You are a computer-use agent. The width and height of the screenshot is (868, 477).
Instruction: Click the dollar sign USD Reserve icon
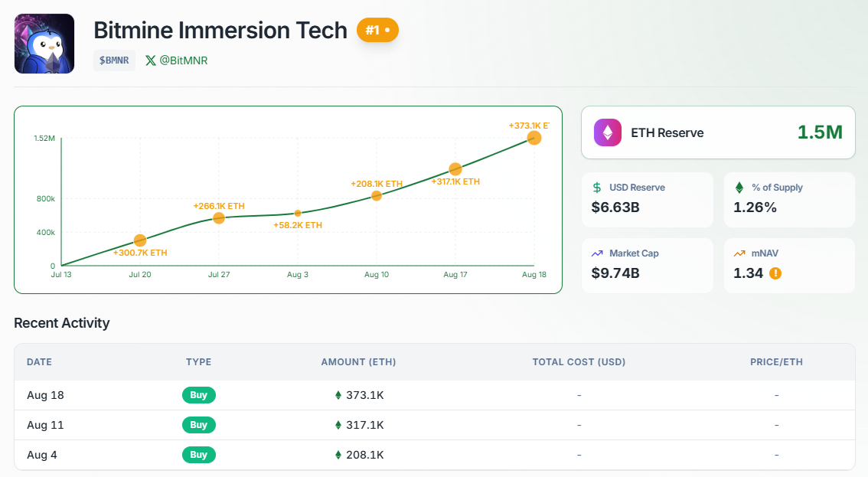pyautogui.click(x=597, y=188)
